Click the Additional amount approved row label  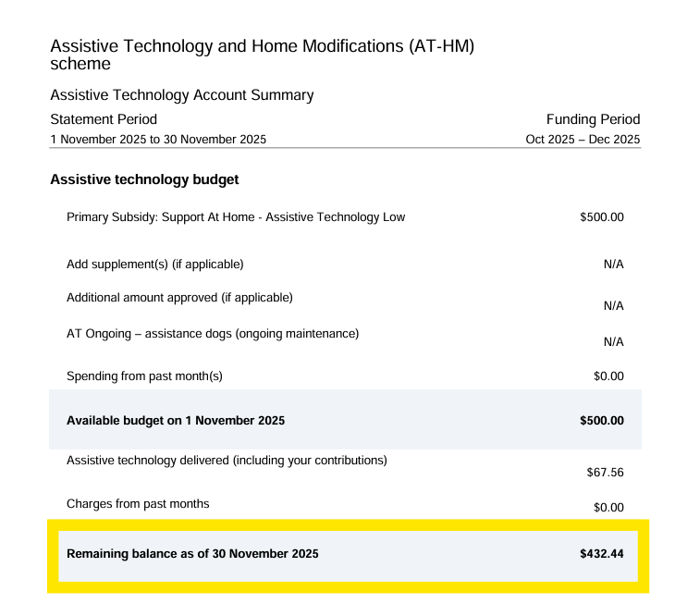coord(179,298)
